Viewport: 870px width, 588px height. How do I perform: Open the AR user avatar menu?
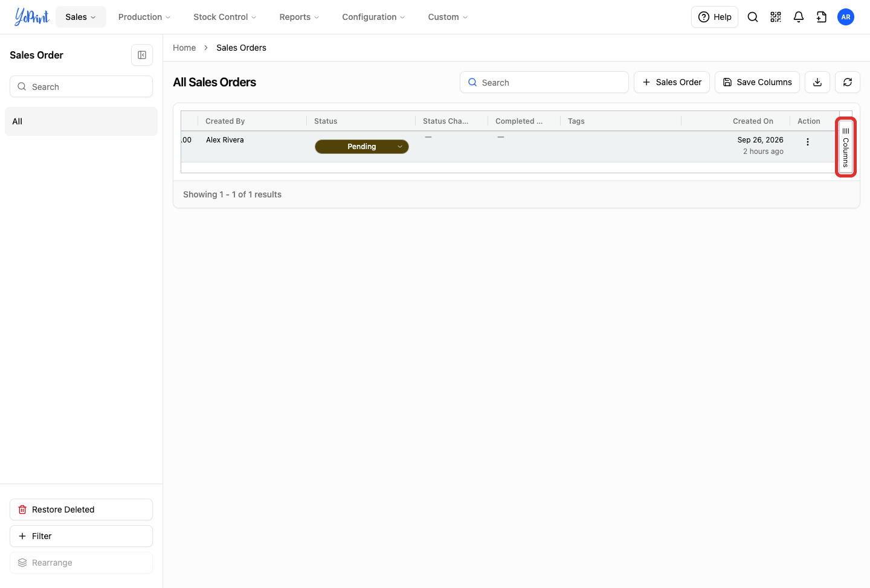[x=846, y=17]
